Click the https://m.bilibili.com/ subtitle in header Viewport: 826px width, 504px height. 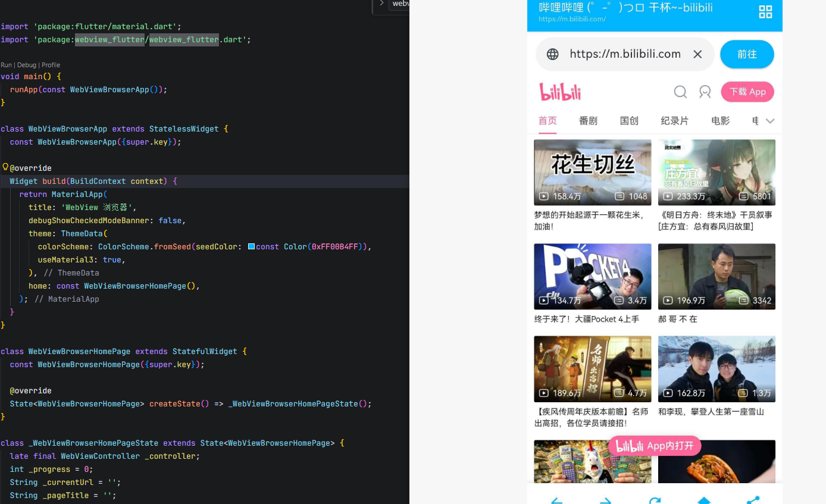[572, 19]
